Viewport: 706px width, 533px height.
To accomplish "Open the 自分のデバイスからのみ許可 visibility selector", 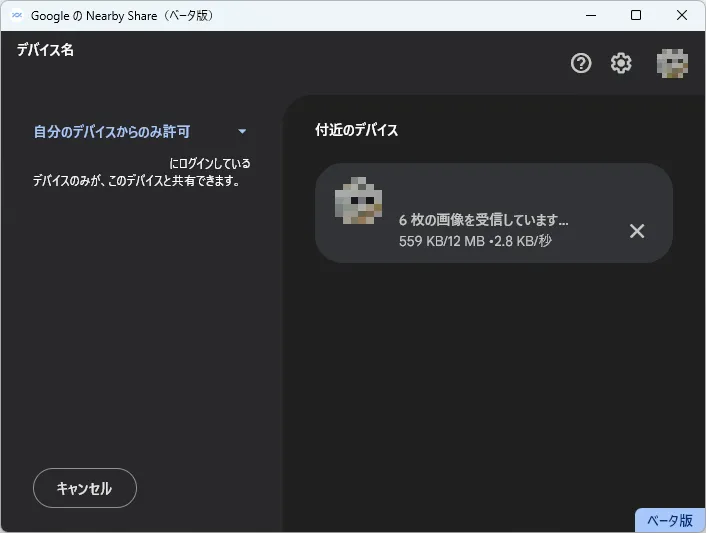I will 112,131.
